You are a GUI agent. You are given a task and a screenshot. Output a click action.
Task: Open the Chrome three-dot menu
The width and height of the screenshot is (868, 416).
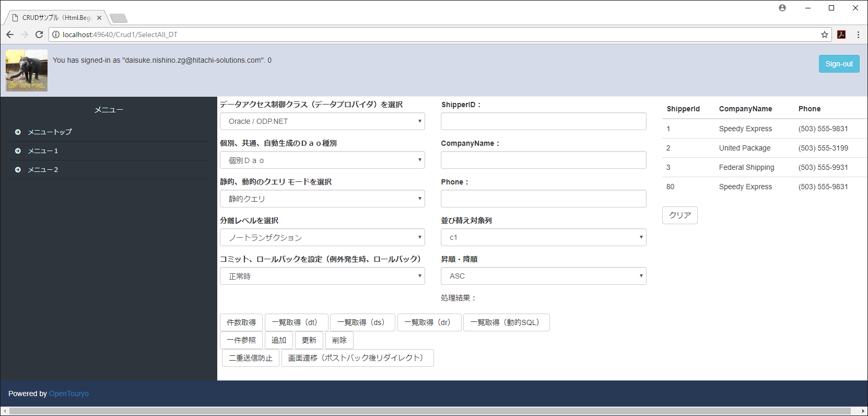pos(858,34)
